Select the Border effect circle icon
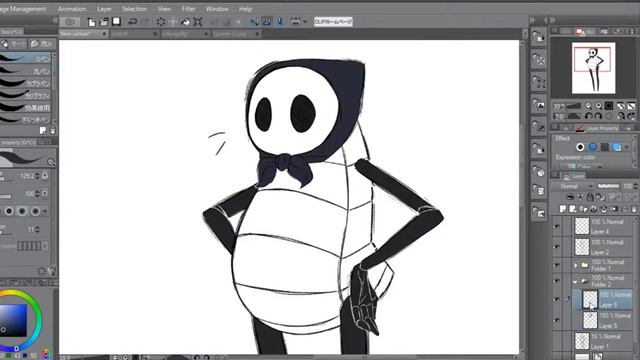Viewport: 640px width, 360px height. pyautogui.click(x=580, y=147)
